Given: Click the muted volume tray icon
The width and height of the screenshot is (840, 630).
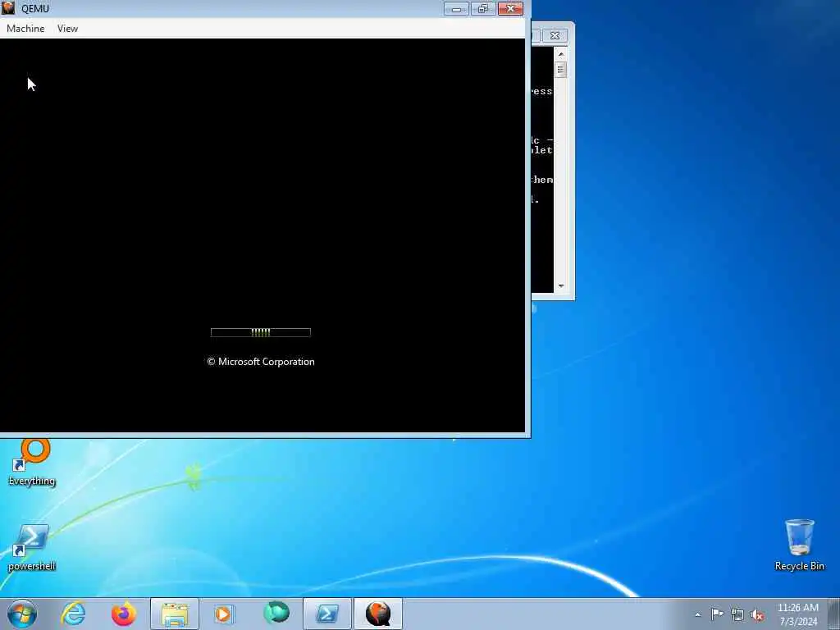Looking at the screenshot, I should pyautogui.click(x=757, y=615).
